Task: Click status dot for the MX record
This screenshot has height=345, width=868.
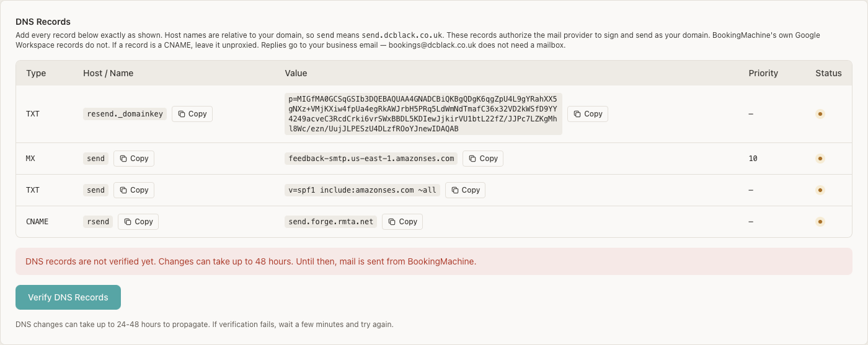Action: 820,159
